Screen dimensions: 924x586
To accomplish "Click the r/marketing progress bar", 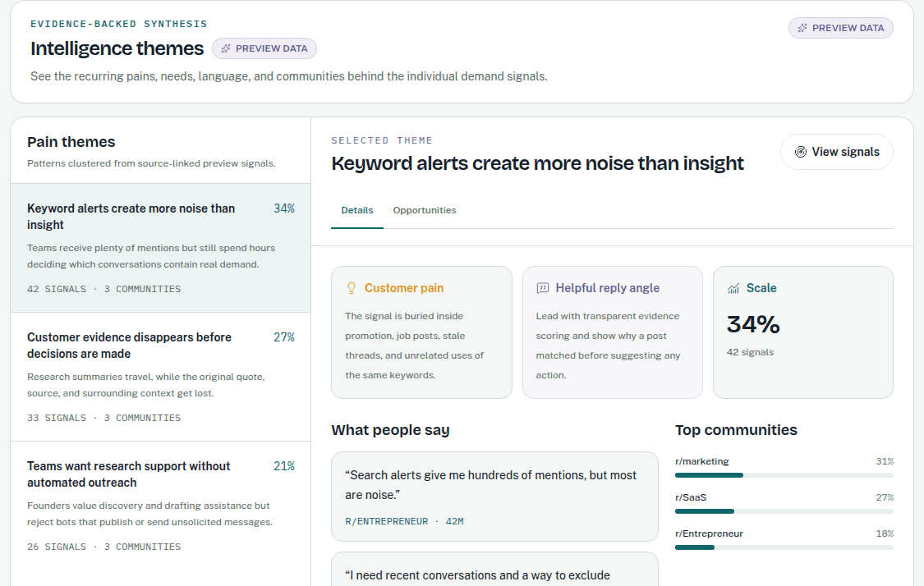I will [784, 474].
